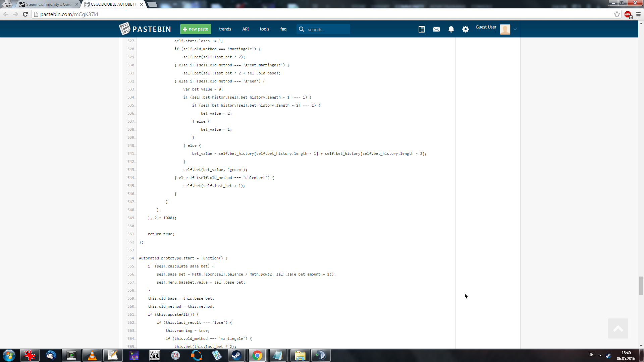Open the faq link
644x362 pixels.
pyautogui.click(x=283, y=29)
